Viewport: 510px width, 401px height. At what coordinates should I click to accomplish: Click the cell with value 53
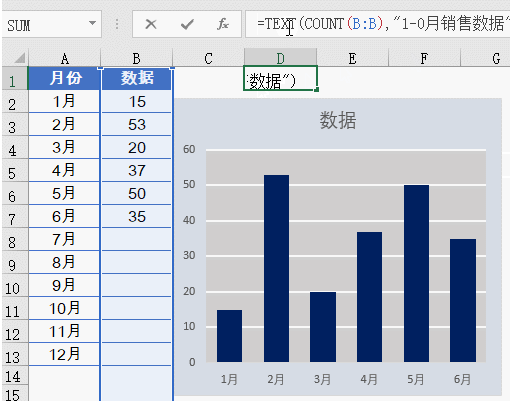pos(137,124)
